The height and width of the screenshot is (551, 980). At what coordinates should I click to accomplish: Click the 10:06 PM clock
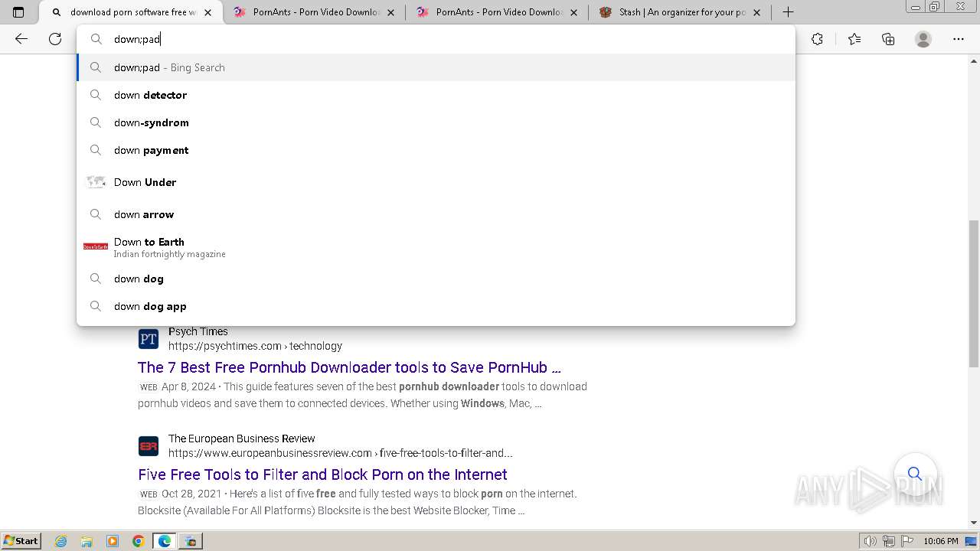(941, 541)
